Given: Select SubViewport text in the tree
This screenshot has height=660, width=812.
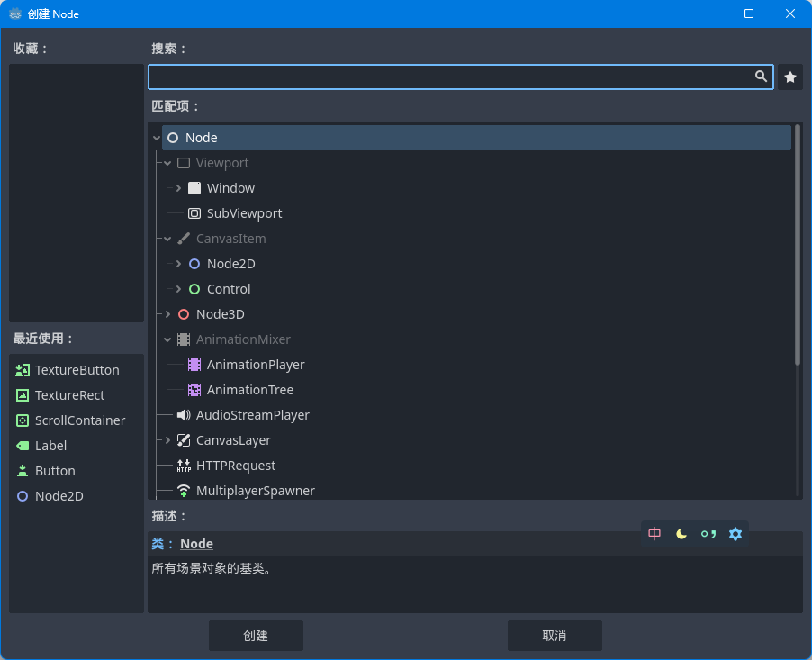Looking at the screenshot, I should tap(245, 213).
